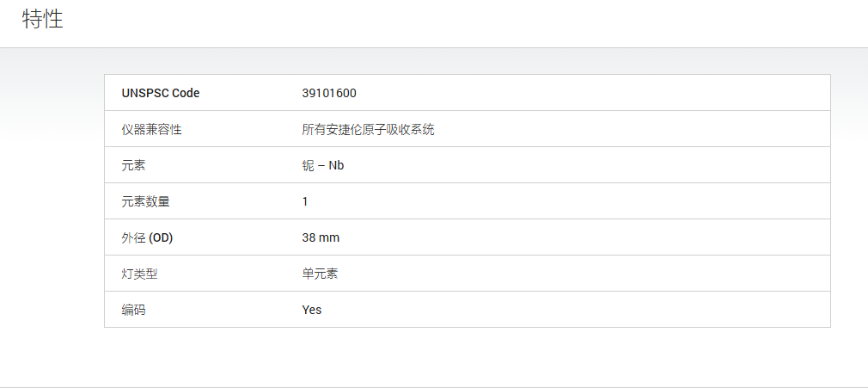The height and width of the screenshot is (388, 868).
Task: Click the 特性 section heading
Action: pos(43,19)
